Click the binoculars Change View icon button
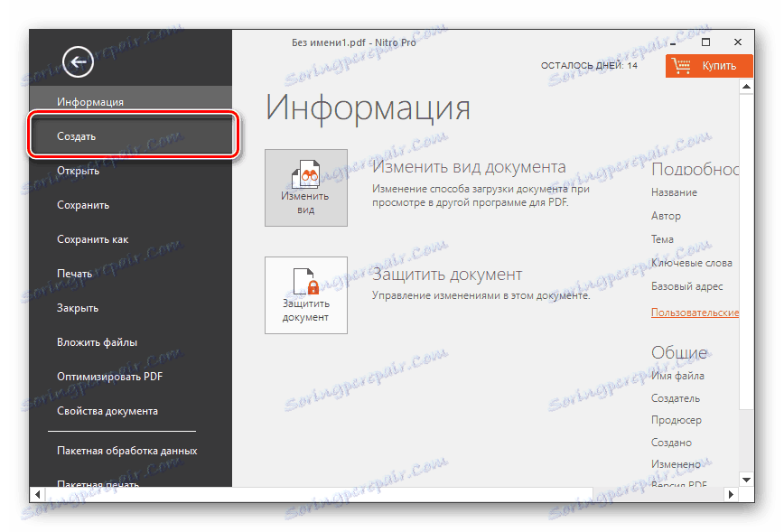 point(306,188)
